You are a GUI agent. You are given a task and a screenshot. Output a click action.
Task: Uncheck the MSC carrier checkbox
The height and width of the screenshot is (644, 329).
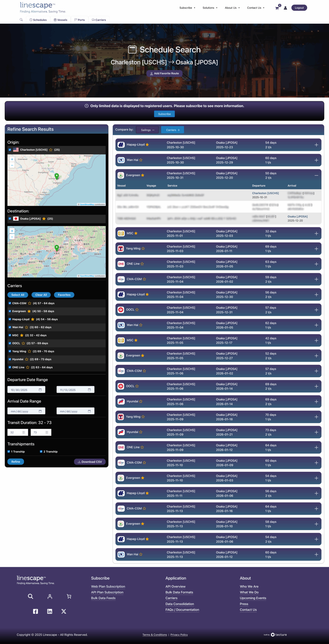[x=10, y=335]
